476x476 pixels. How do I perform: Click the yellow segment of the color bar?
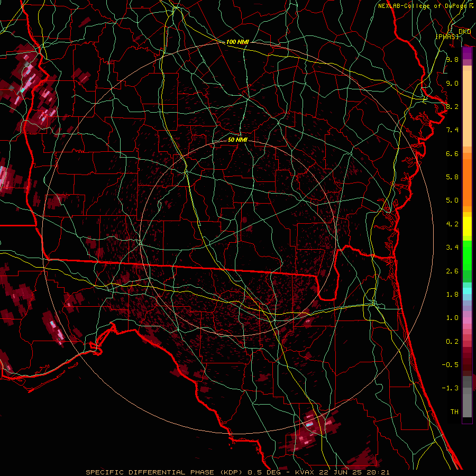467,226
